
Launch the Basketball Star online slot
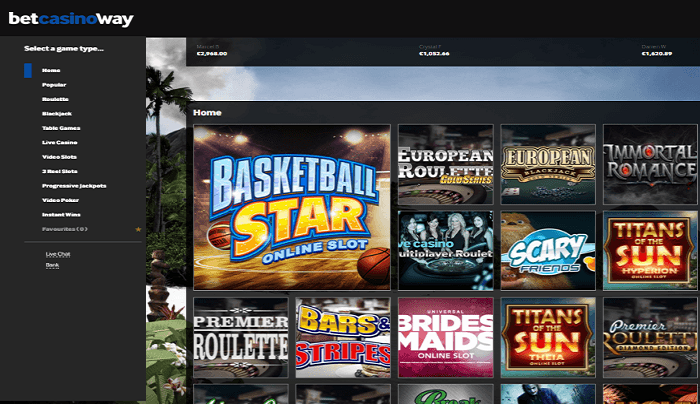(292, 208)
